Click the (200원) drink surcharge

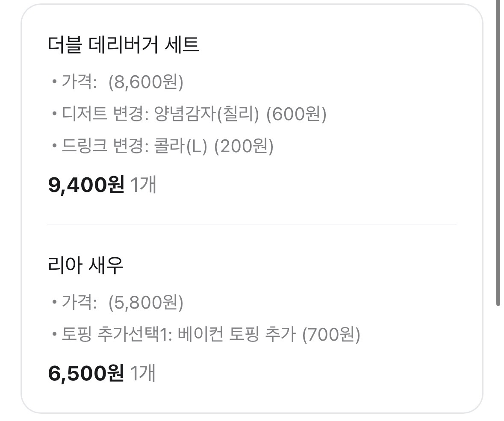click(243, 147)
